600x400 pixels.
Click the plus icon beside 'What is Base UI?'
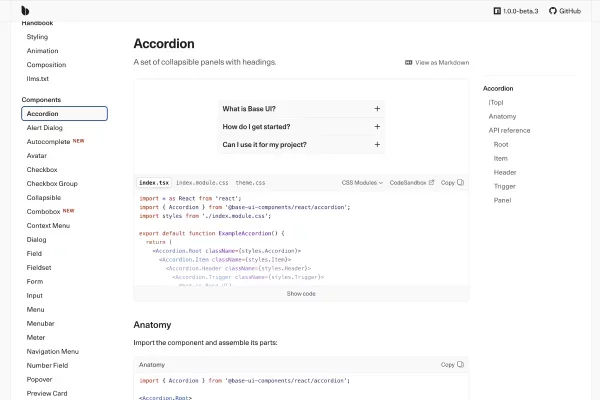coord(377,108)
